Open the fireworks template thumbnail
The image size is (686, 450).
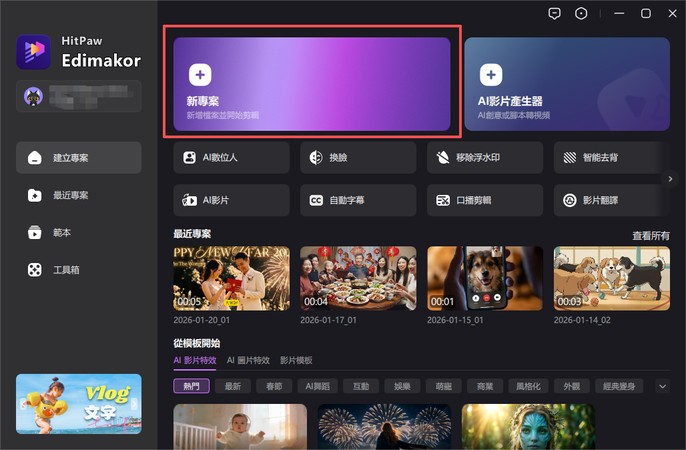[x=384, y=426]
